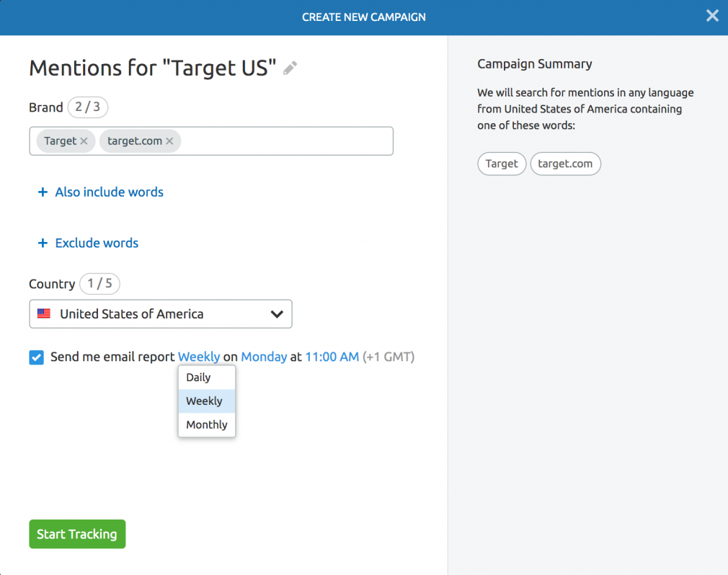Click the pencil edit icon beside campaign title
Image resolution: width=728 pixels, height=575 pixels.
290,68
